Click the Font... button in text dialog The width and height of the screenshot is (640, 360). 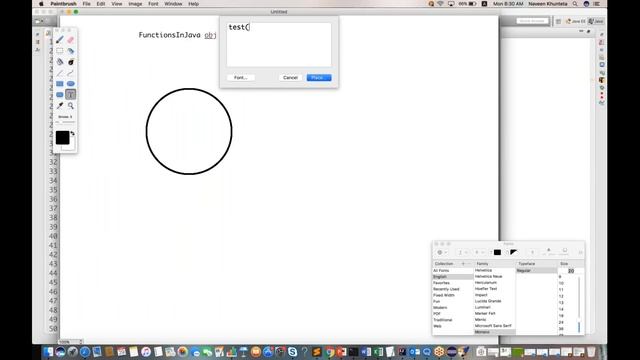coord(240,78)
